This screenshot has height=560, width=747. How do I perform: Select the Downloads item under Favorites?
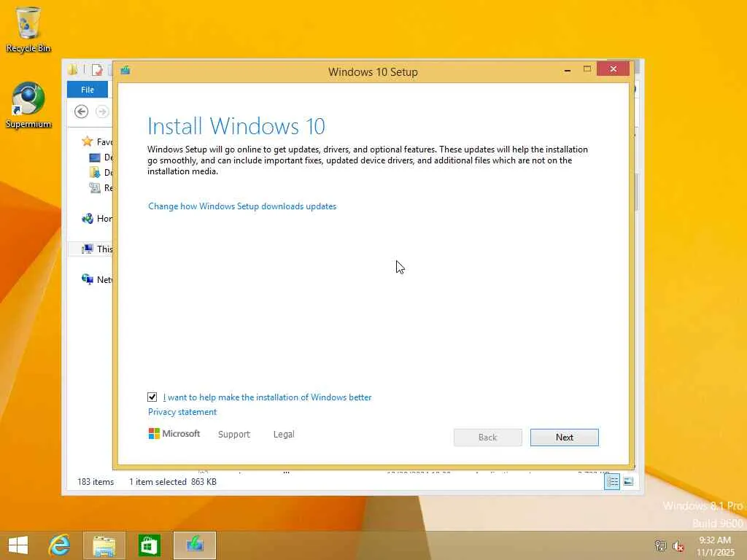click(101, 172)
